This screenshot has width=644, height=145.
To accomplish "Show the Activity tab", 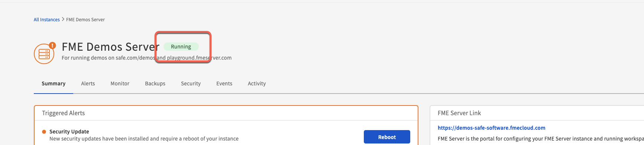I will (x=257, y=83).
